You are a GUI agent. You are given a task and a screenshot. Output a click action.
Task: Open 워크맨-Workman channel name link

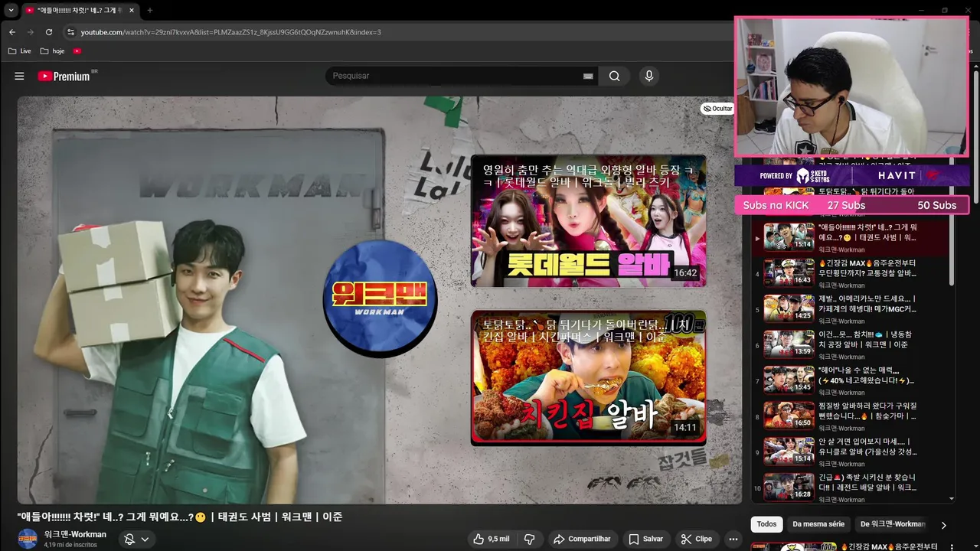tap(75, 534)
